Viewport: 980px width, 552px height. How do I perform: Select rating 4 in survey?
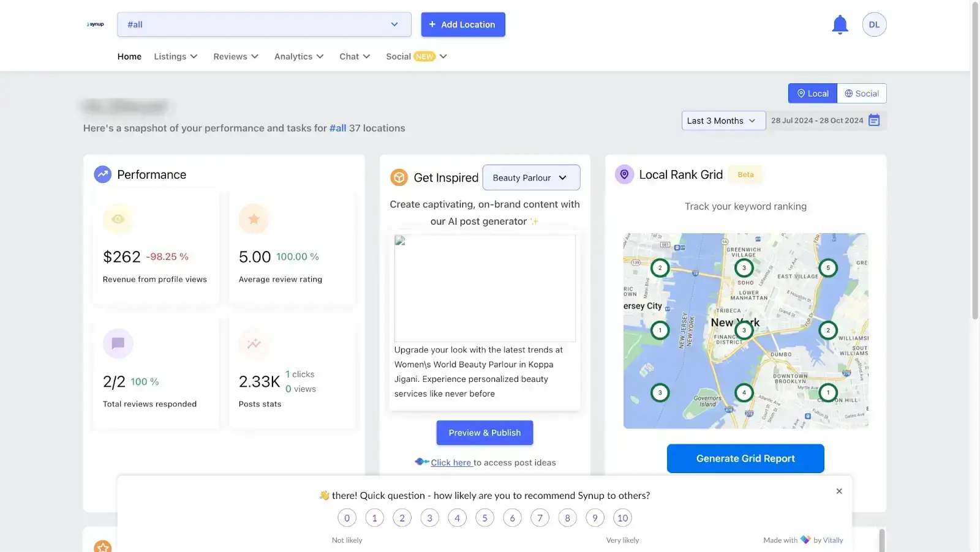(x=457, y=518)
